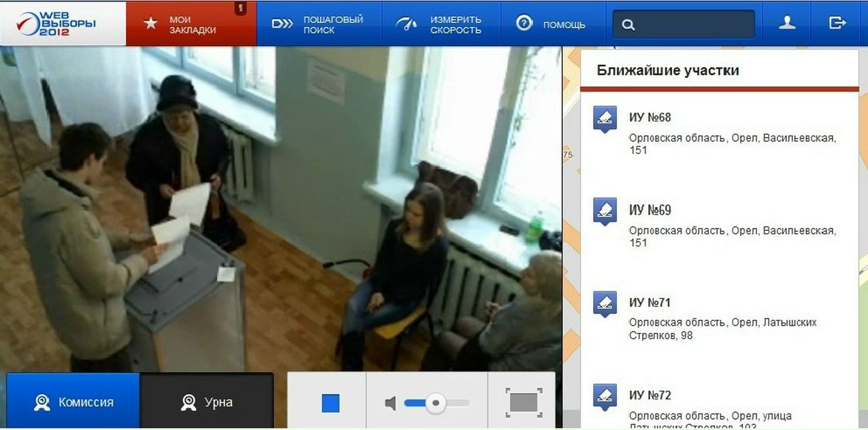This screenshot has height=430, width=868.
Task: Click the bookmarks notification badge
Action: point(240,8)
